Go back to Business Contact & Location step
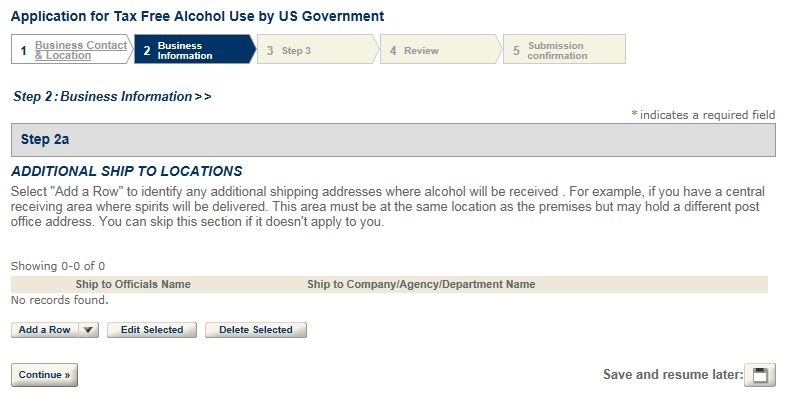790x419 pixels. 80,50
